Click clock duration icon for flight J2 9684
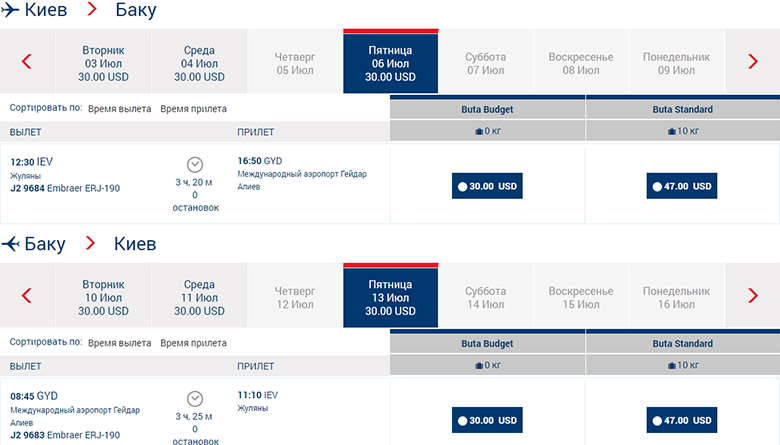The image size is (780, 445). coord(195,164)
